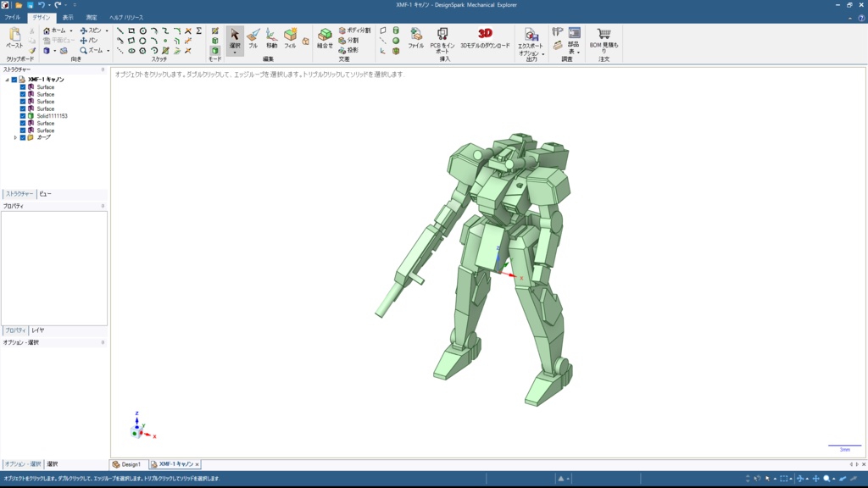Switch to the Design1 document tab

127,464
